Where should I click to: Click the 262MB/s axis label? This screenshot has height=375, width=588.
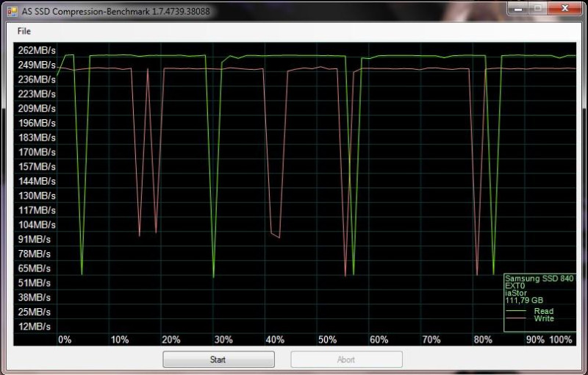[37, 50]
